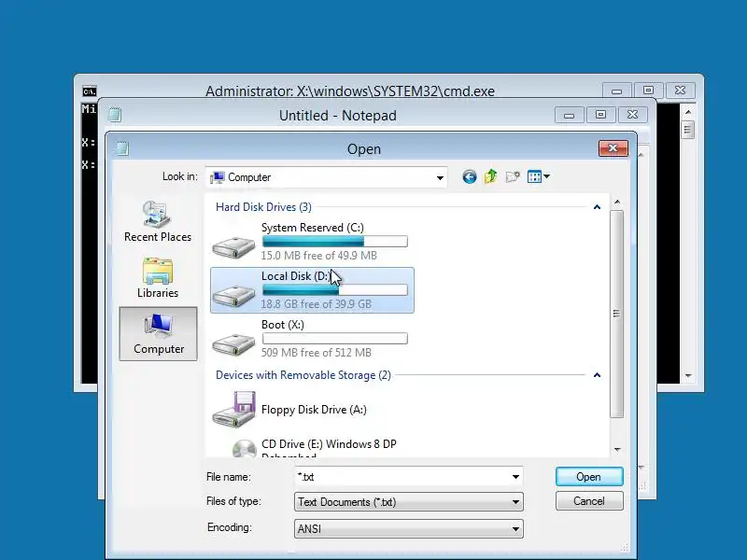Click the File name input field
Screen dimensions: 747x560
click(x=402, y=477)
